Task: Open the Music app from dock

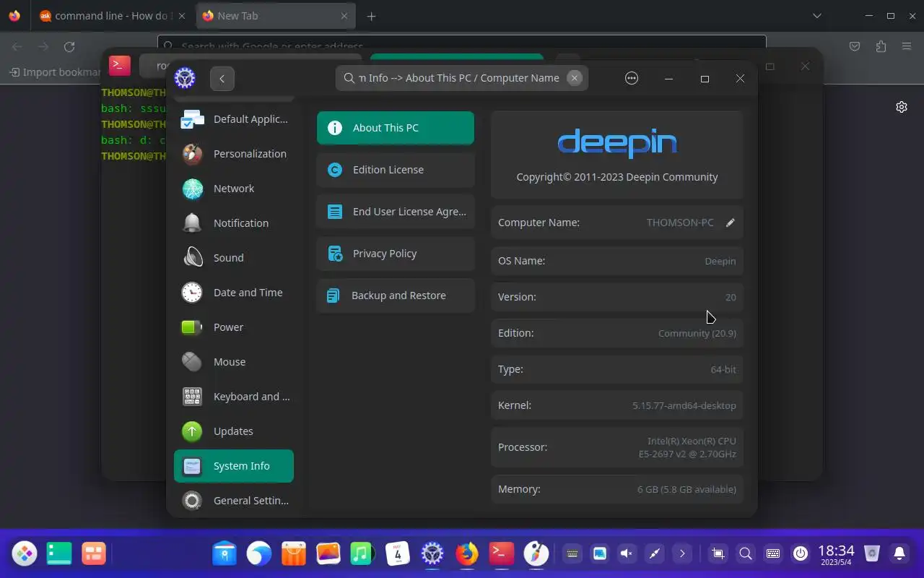Action: click(x=362, y=554)
